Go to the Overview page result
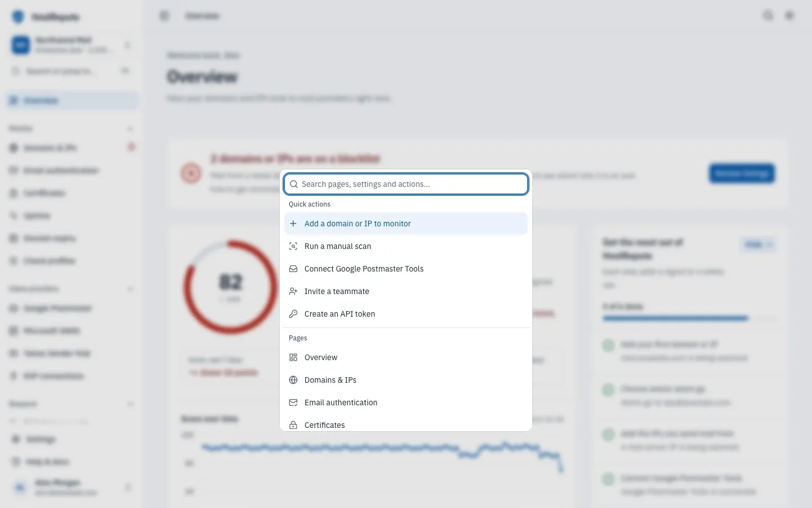Viewport: 812px width, 508px height. 406,357
